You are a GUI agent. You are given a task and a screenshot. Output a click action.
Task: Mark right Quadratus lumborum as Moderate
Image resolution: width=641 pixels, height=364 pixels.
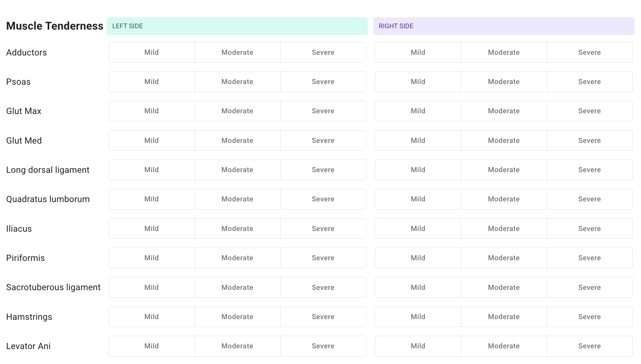click(x=504, y=199)
